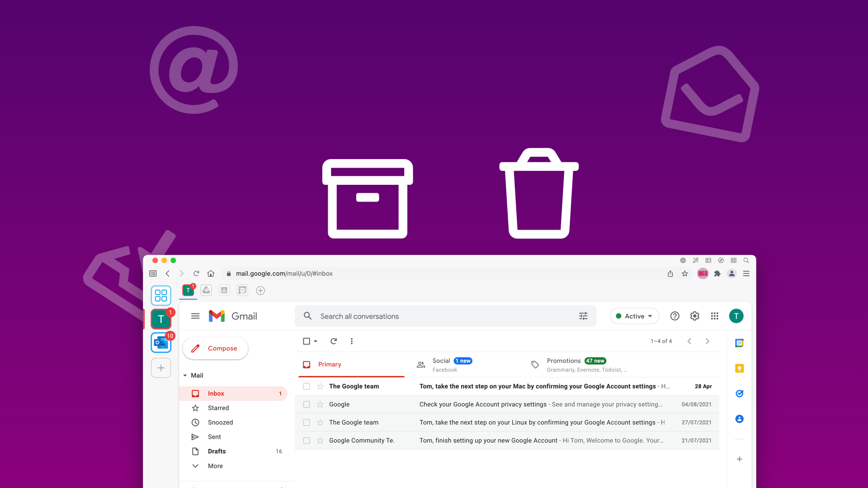Check the Google team email checkbox
868x488 pixels.
307,386
